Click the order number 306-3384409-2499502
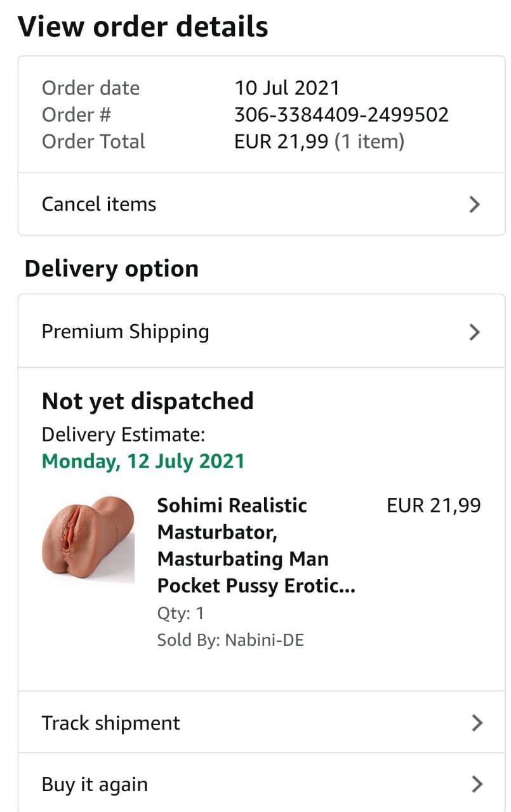511x812 pixels. [x=342, y=115]
